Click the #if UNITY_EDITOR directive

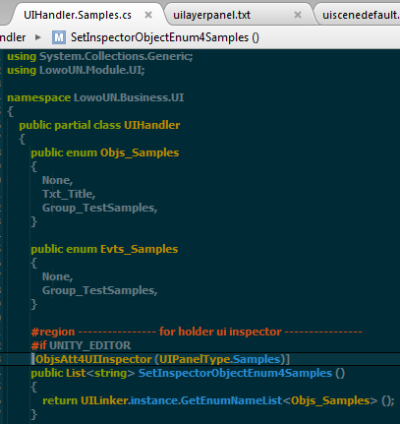(x=81, y=345)
